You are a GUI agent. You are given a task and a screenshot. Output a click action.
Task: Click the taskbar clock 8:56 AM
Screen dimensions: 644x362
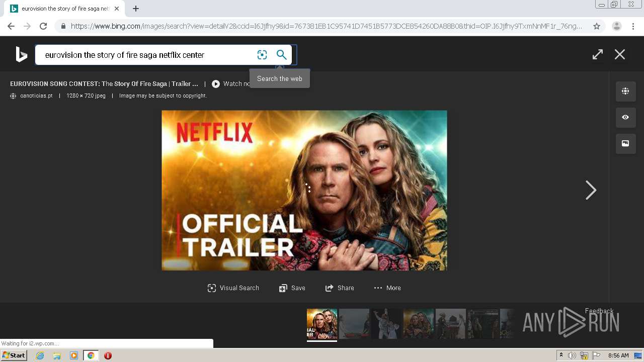point(618,355)
